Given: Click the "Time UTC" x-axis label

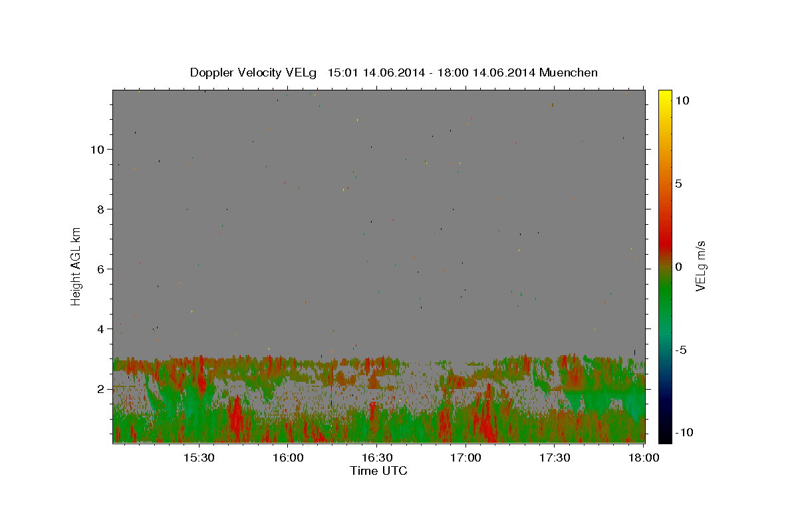Looking at the screenshot, I should click(x=378, y=471).
